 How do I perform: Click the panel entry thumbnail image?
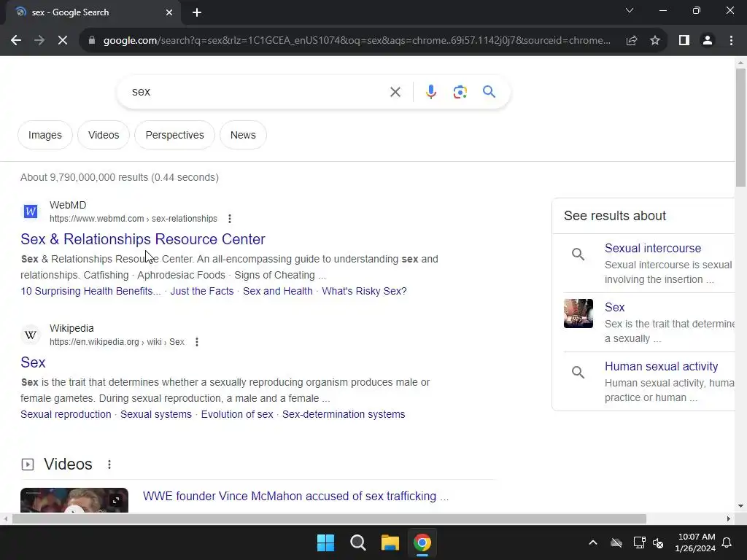click(x=578, y=314)
